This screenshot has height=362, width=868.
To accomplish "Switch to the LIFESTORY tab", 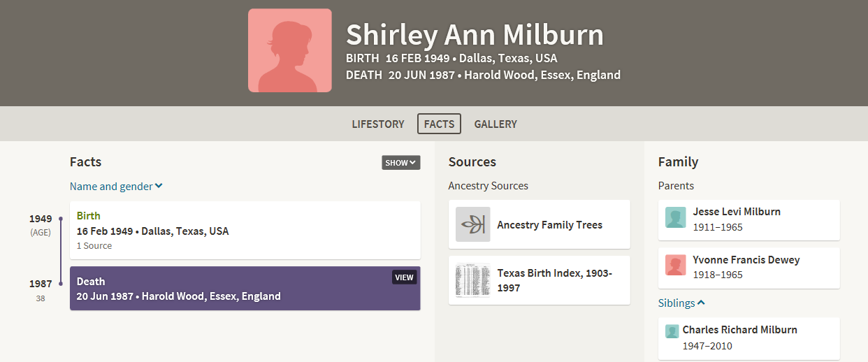I will coord(378,124).
